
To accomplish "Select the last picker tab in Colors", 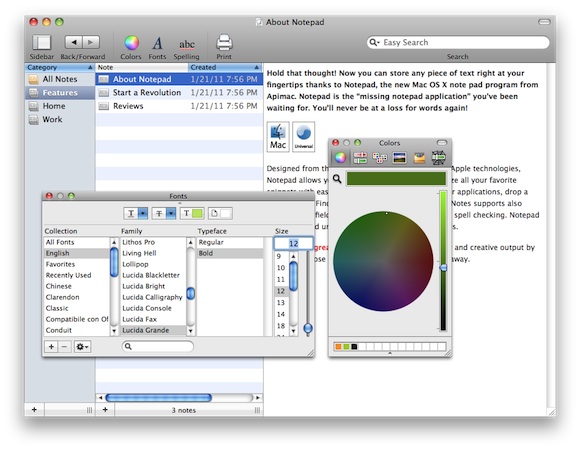I will coord(438,158).
